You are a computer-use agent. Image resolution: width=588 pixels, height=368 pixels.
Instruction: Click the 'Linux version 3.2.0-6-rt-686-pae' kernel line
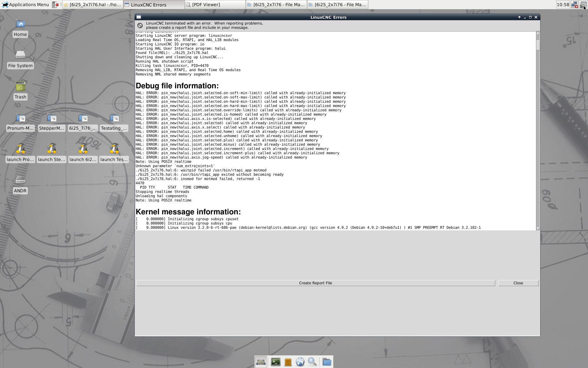pos(308,228)
